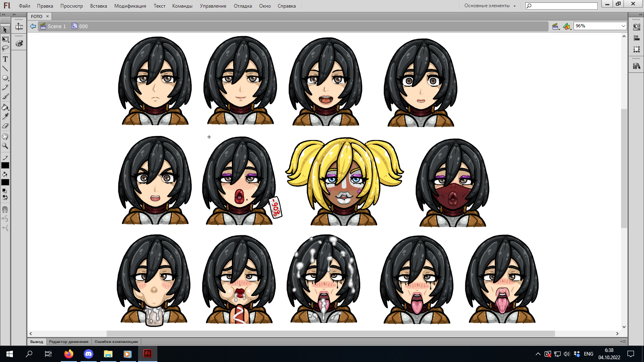Open the Просмотр menu
Image resolution: width=644 pixels, height=362 pixels.
[x=72, y=6]
